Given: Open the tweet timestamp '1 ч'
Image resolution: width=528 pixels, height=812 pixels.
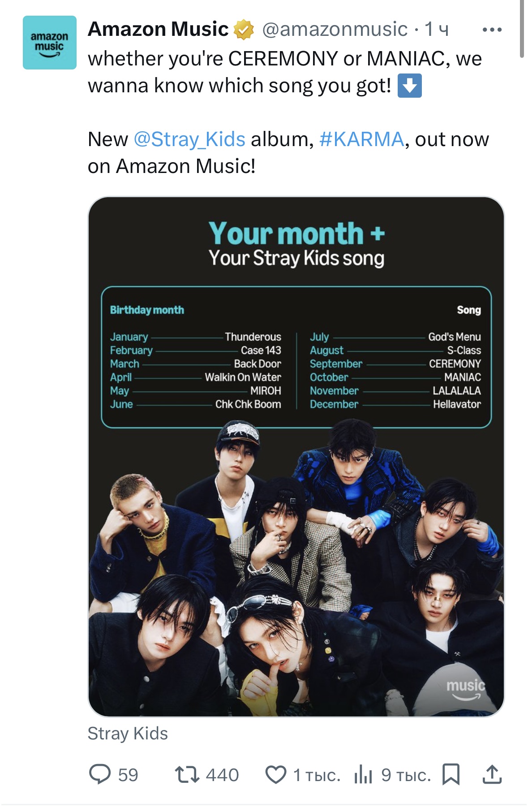Looking at the screenshot, I should [x=436, y=30].
